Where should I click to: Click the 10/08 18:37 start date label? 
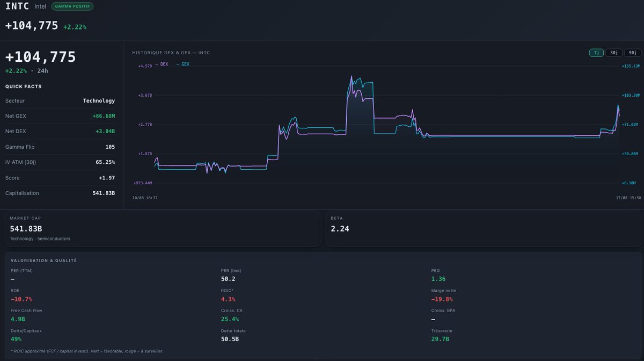click(145, 198)
